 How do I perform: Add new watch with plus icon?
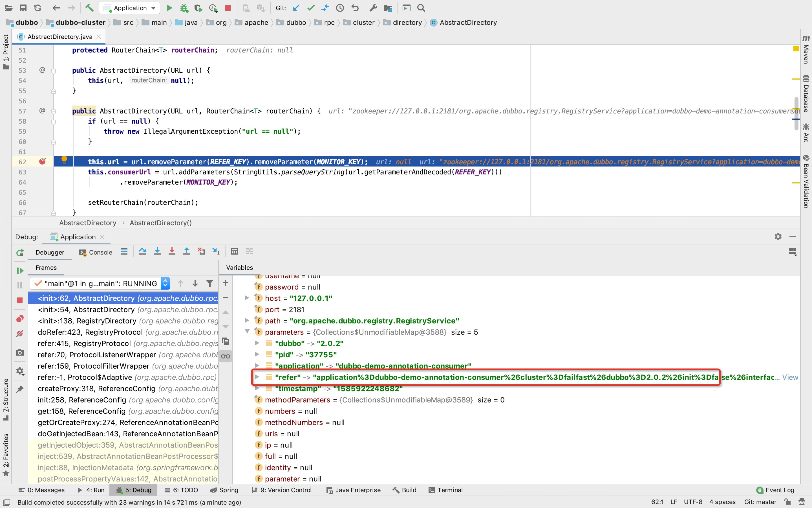coord(226,283)
